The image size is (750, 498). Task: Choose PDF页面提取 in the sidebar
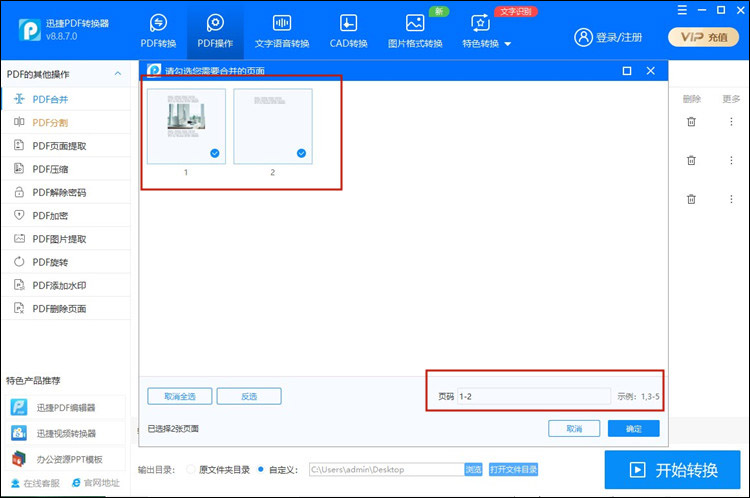66,146
